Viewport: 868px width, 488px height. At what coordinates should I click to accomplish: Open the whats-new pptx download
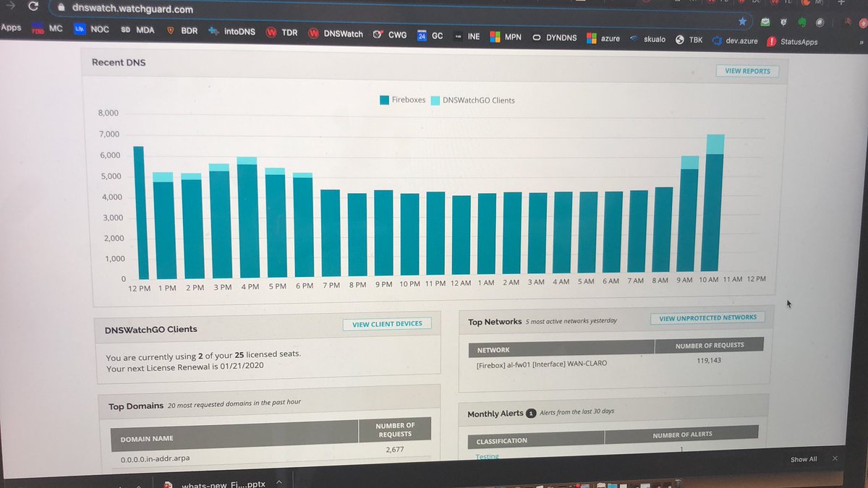click(x=216, y=486)
